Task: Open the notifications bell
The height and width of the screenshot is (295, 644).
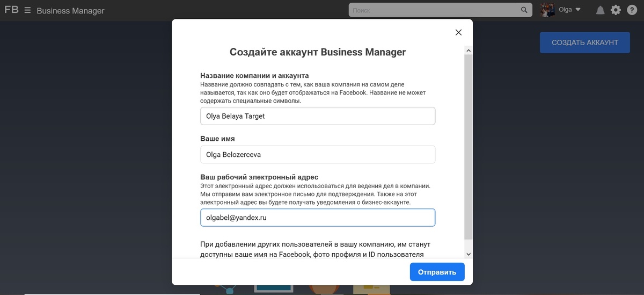Action: [x=600, y=10]
